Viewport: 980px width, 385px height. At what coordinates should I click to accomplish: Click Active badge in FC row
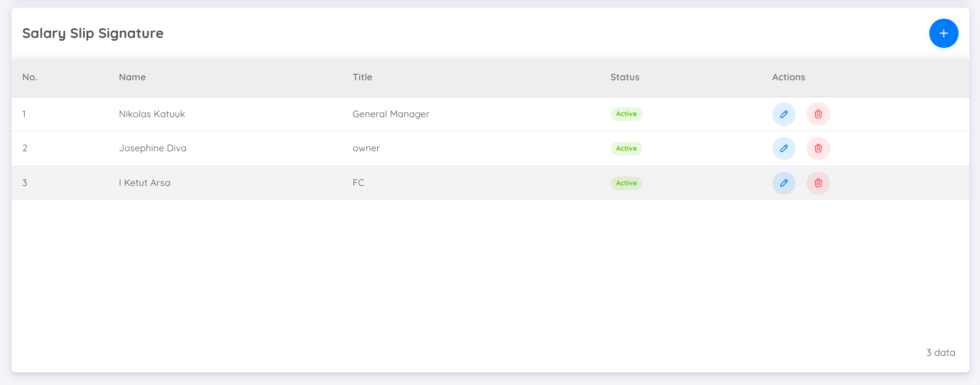pyautogui.click(x=626, y=183)
